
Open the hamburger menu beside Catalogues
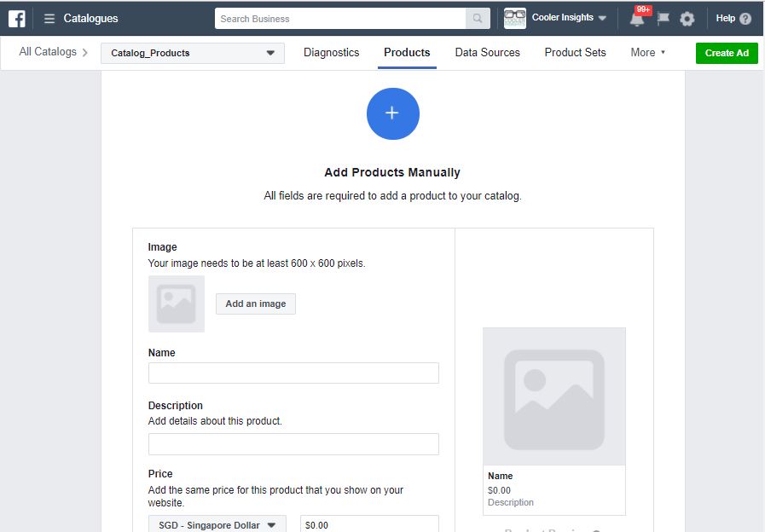pos(49,19)
